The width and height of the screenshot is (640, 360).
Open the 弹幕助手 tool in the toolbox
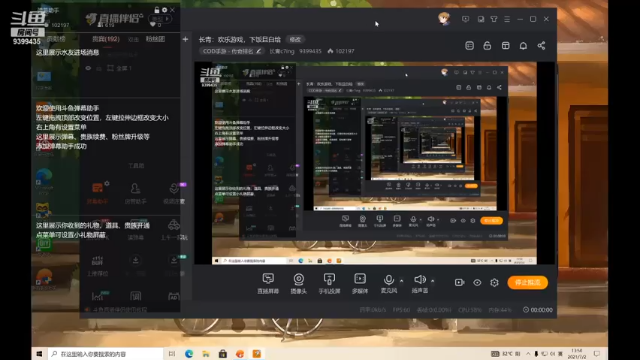(x=97, y=193)
